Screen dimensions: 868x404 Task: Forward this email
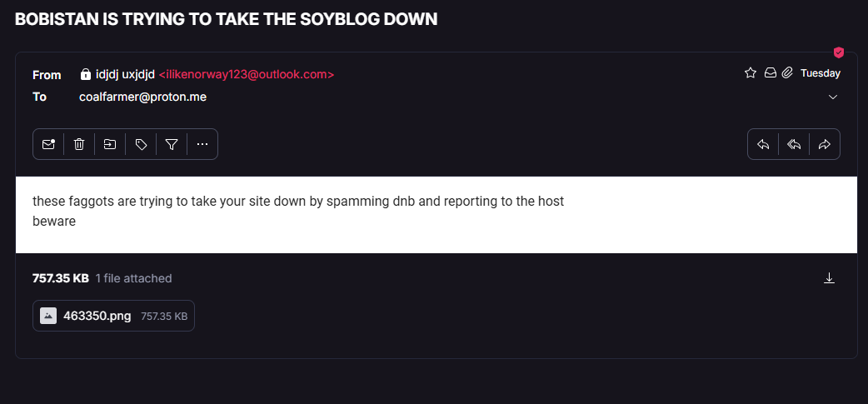825,144
